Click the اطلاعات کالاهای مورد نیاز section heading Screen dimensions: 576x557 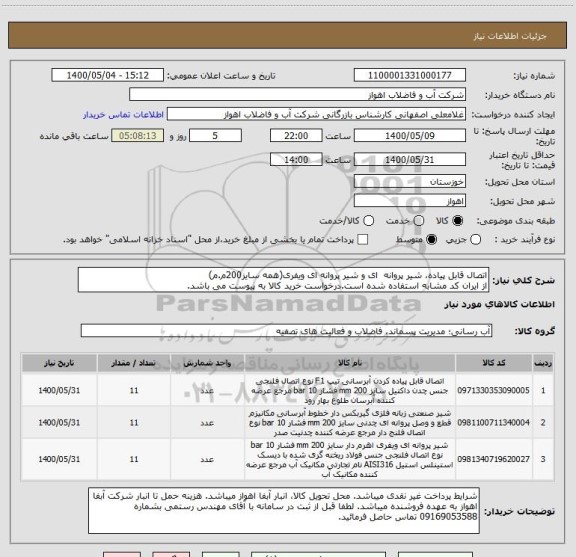pyautogui.click(x=500, y=305)
